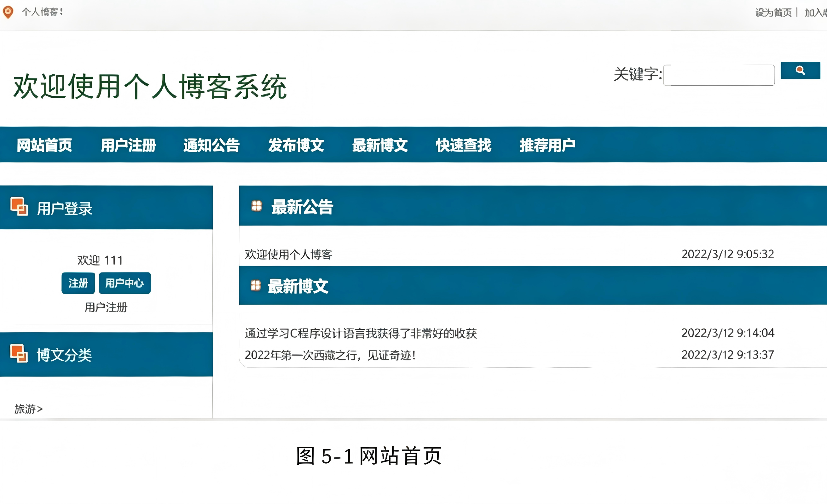Viewport: 827px width, 504px height.
Task: Click timestamp 2022/3/12 9:05:32
Action: point(728,254)
